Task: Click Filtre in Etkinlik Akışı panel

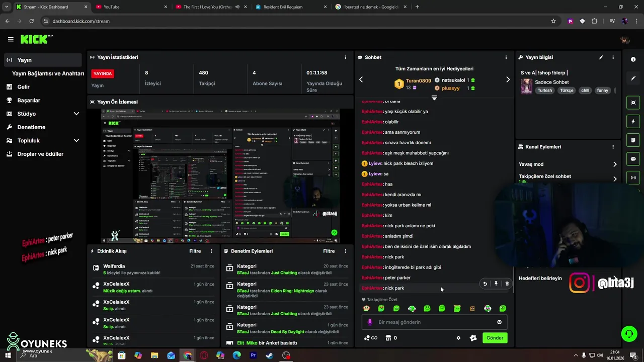Action: pyautogui.click(x=195, y=251)
